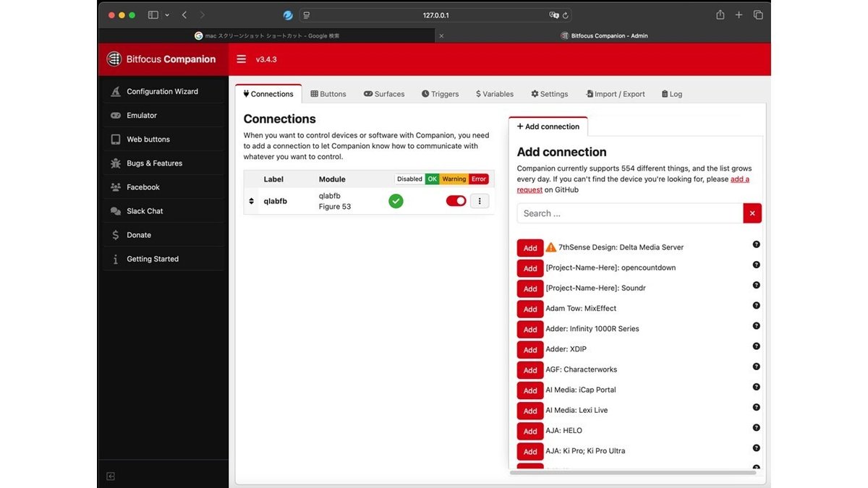868x488 pixels.
Task: Switch to the Surfaces tab
Action: (384, 94)
